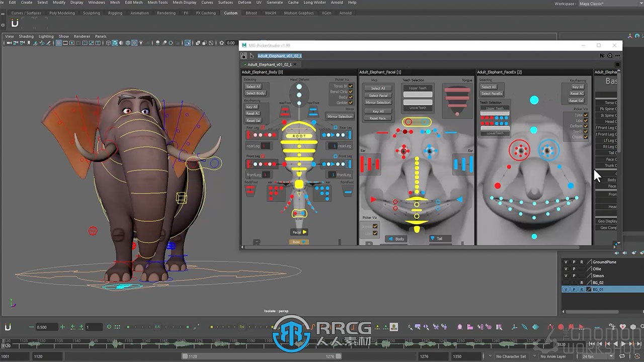Click the power icon on bottom shelf
The width and height of the screenshot is (644, 362).
tap(109, 327)
